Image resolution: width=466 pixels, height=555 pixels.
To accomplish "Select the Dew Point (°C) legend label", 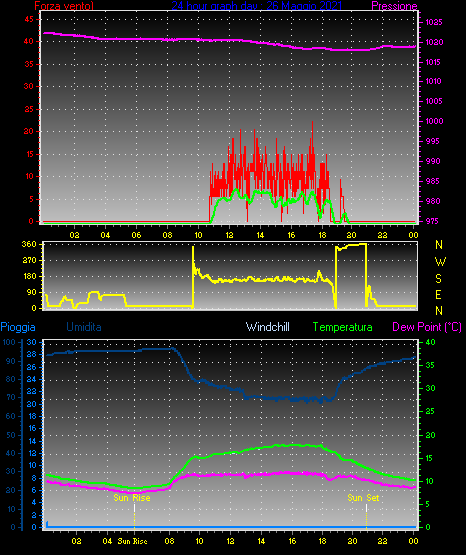I will tap(427, 327).
